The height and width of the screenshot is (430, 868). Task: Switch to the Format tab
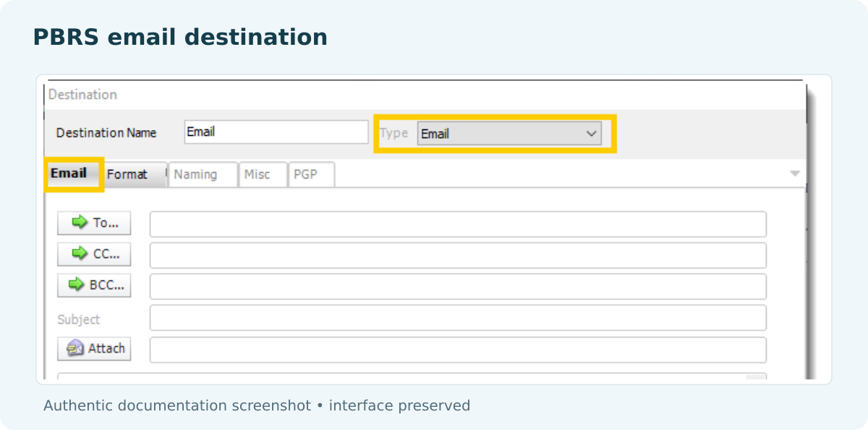point(135,174)
